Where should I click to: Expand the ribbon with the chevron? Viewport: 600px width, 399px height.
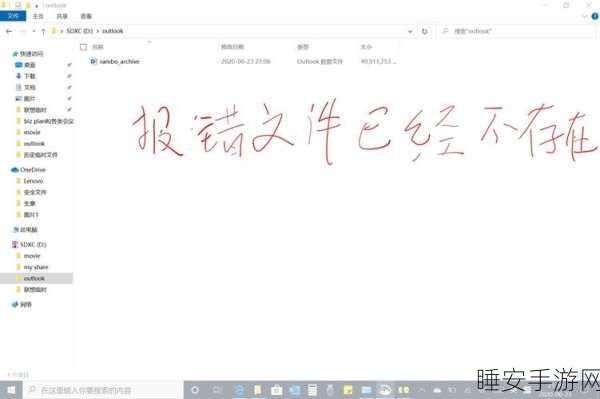pyautogui.click(x=584, y=16)
